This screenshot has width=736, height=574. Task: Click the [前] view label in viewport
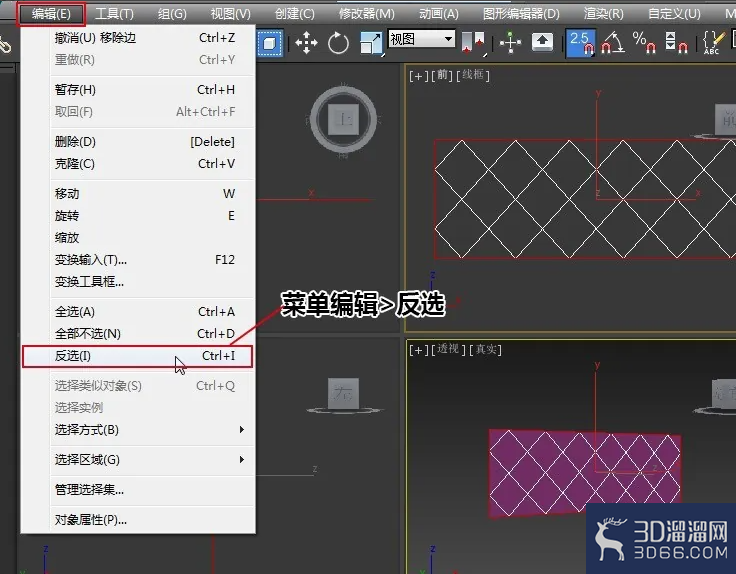(x=442, y=75)
